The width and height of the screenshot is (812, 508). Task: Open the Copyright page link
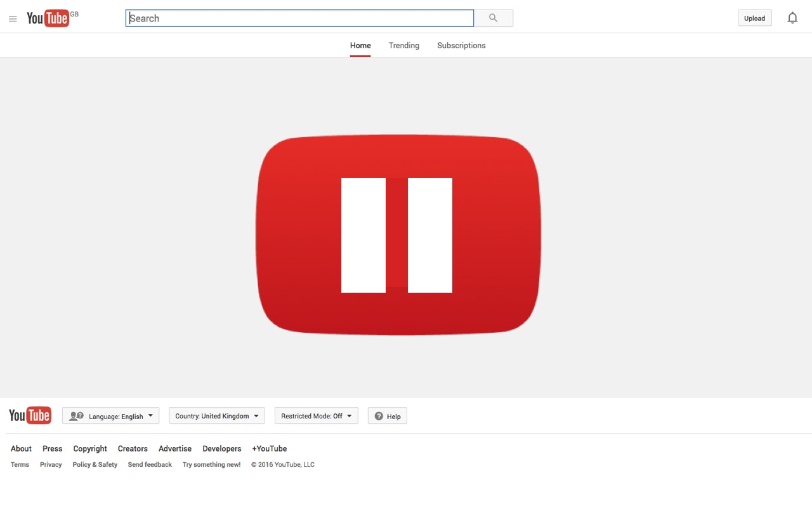(89, 448)
